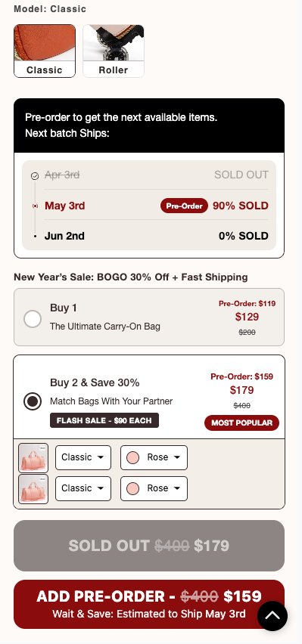Click the second pink bag thumbnail
The image size is (302, 644).
point(33,489)
